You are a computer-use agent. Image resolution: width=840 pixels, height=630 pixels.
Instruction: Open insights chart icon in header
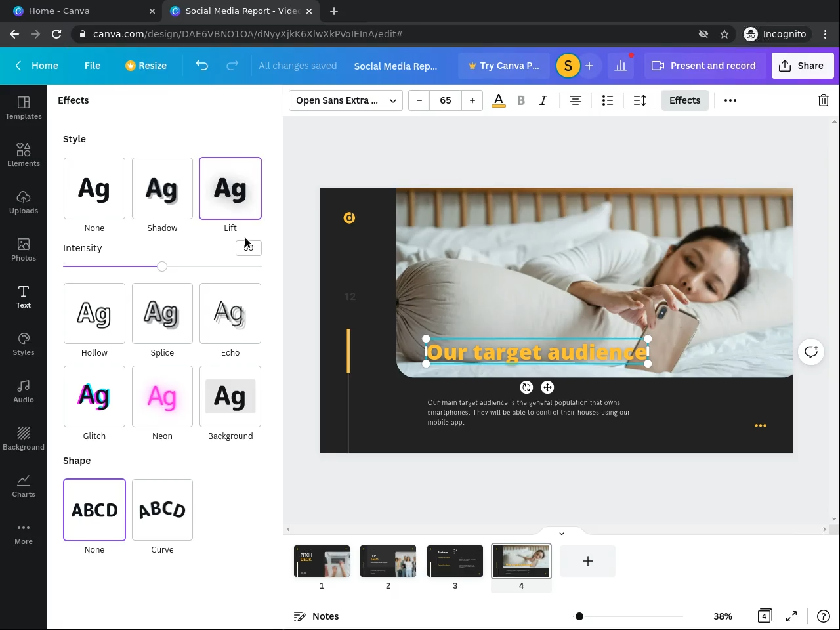tap(621, 66)
